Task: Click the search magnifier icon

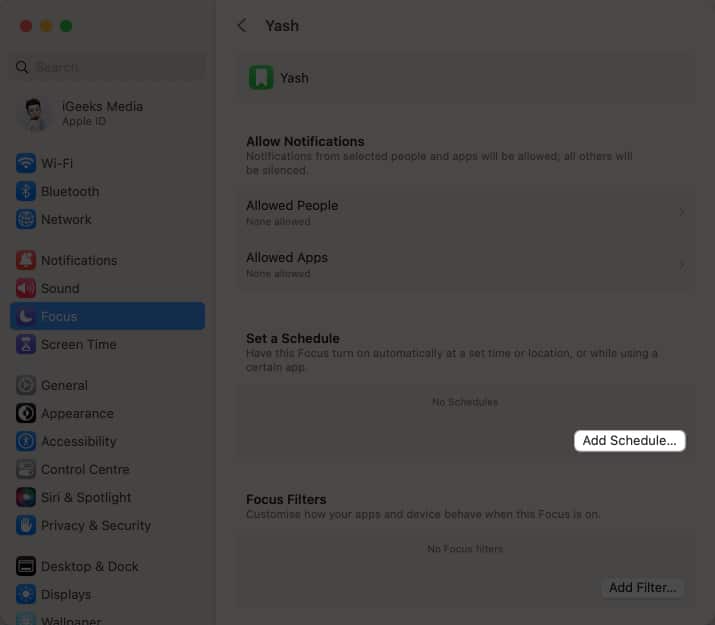Action: 22,67
